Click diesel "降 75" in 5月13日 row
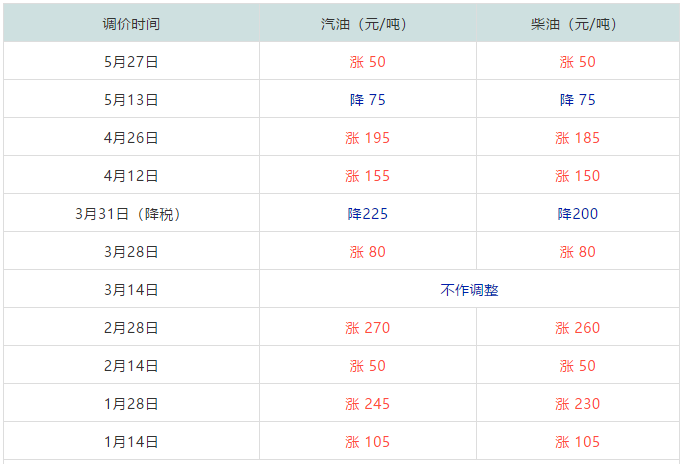The width and height of the screenshot is (684, 464). [578, 99]
